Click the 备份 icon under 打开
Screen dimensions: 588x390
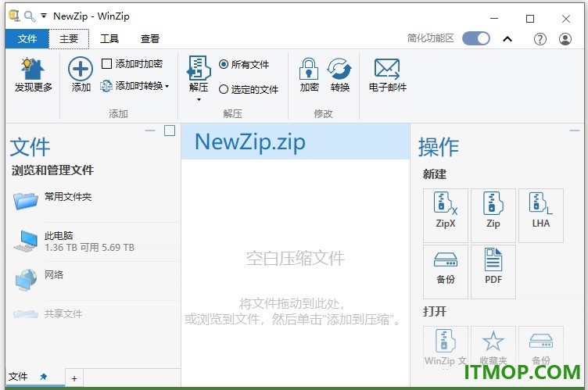[541, 348]
